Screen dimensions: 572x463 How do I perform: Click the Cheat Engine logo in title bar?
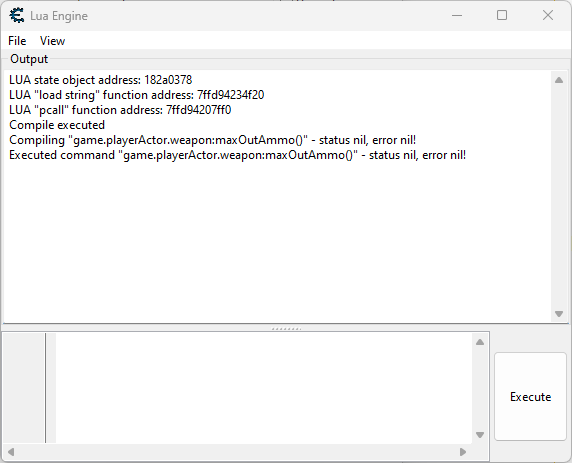(x=17, y=16)
